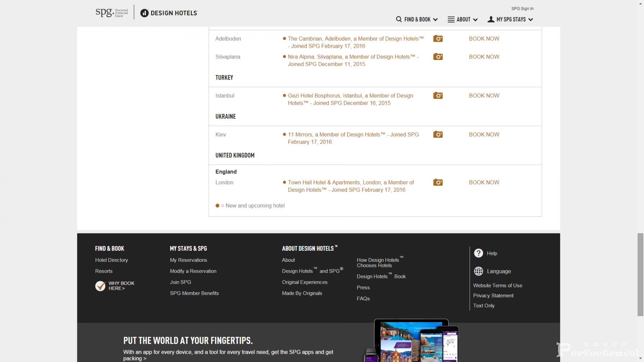Viewport: 644px width, 362px height.
Task: Book 11 Mirrors Kiev now
Action: [484, 134]
